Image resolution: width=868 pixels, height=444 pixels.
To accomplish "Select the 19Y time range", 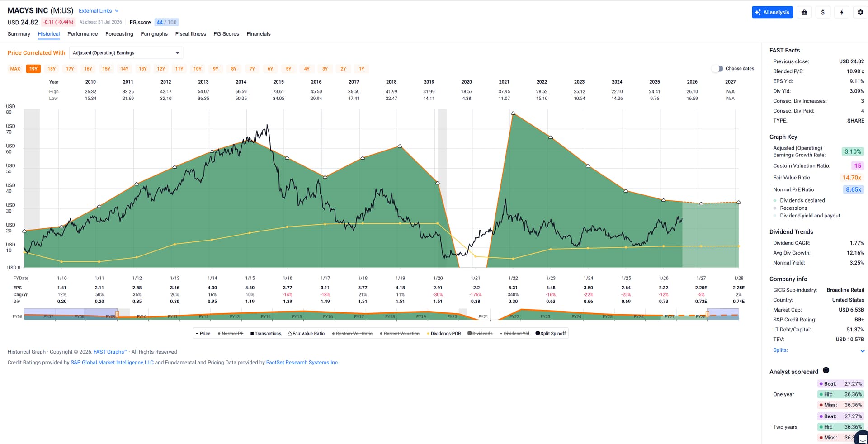I will pos(33,69).
